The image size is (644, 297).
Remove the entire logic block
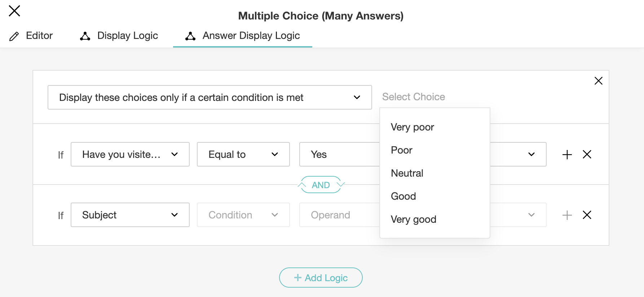[x=598, y=81]
